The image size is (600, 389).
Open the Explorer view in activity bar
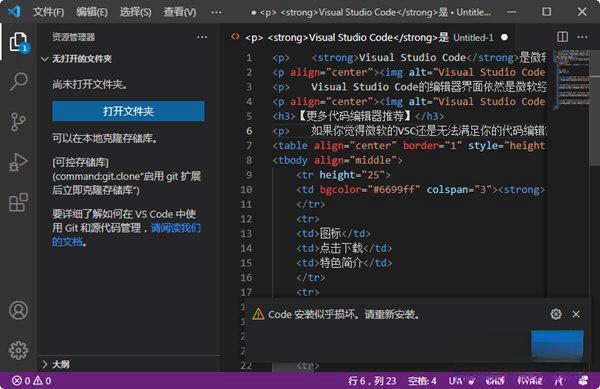pos(18,42)
